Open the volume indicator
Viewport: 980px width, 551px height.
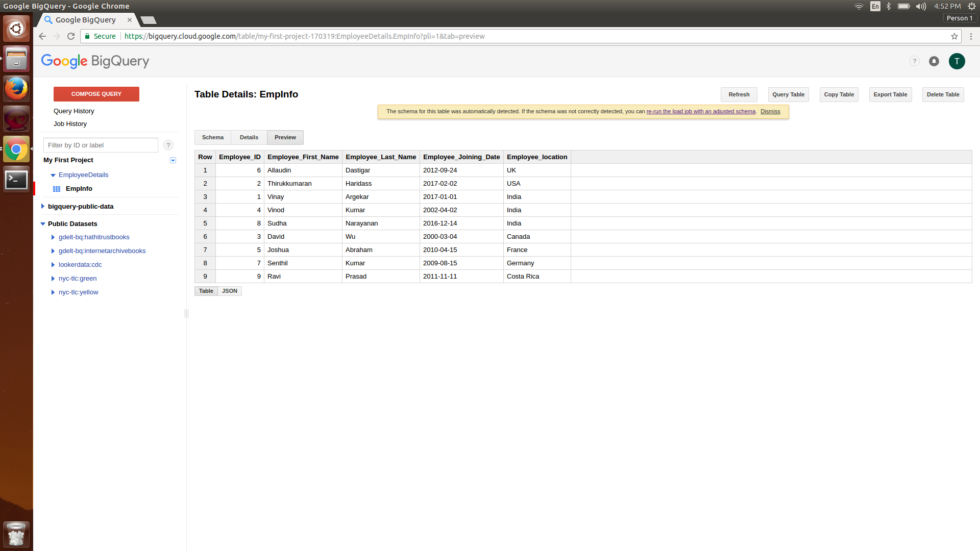pos(921,6)
